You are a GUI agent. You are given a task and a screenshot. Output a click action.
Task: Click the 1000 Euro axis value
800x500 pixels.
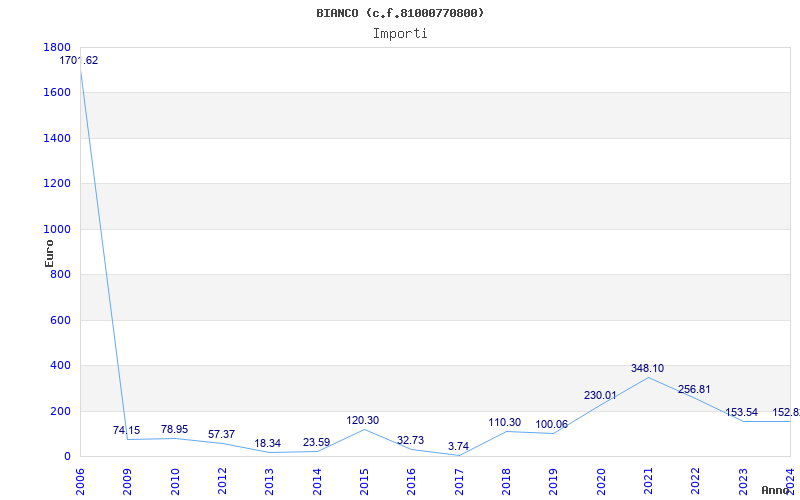[57, 229]
